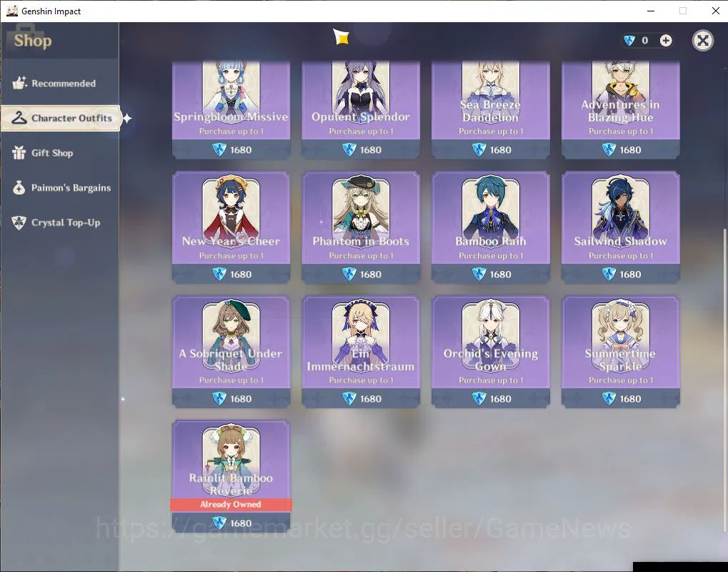Screen dimensions: 728x572
Task: Select the Character Outfits tab
Action: click(60, 118)
